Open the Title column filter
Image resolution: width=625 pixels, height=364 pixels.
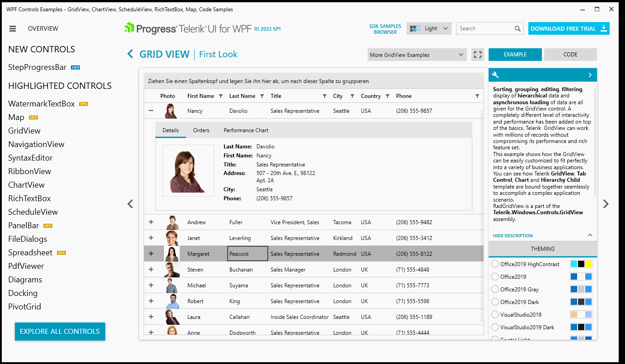point(325,96)
